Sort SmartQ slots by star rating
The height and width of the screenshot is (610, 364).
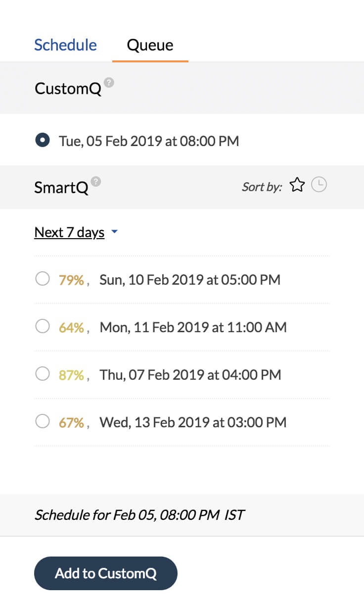[297, 186]
